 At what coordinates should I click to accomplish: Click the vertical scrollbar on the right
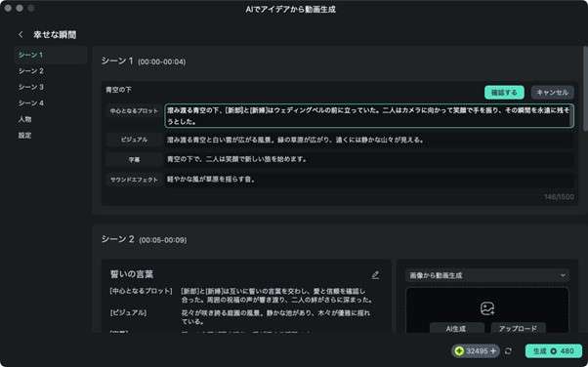pyautogui.click(x=585, y=89)
